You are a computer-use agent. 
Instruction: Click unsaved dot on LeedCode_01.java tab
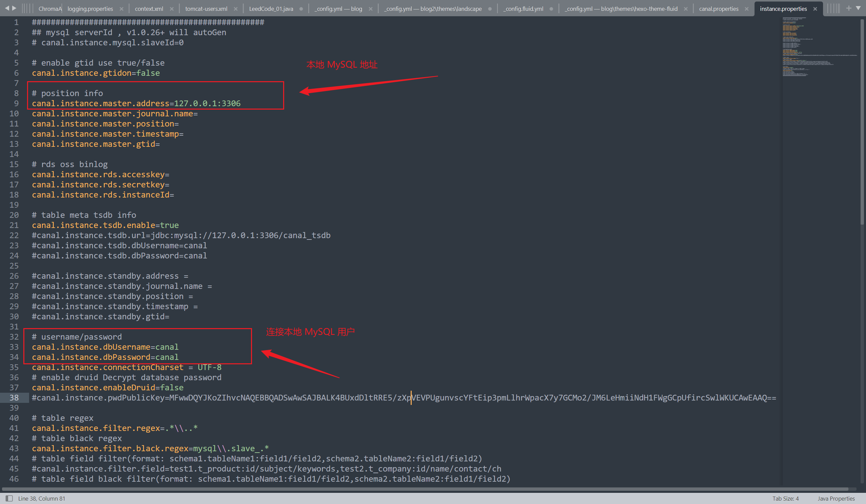click(x=301, y=9)
